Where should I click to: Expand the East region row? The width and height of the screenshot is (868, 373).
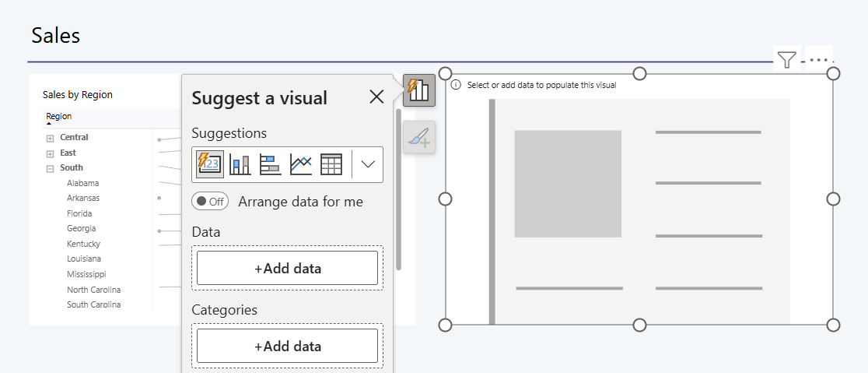pyautogui.click(x=50, y=153)
